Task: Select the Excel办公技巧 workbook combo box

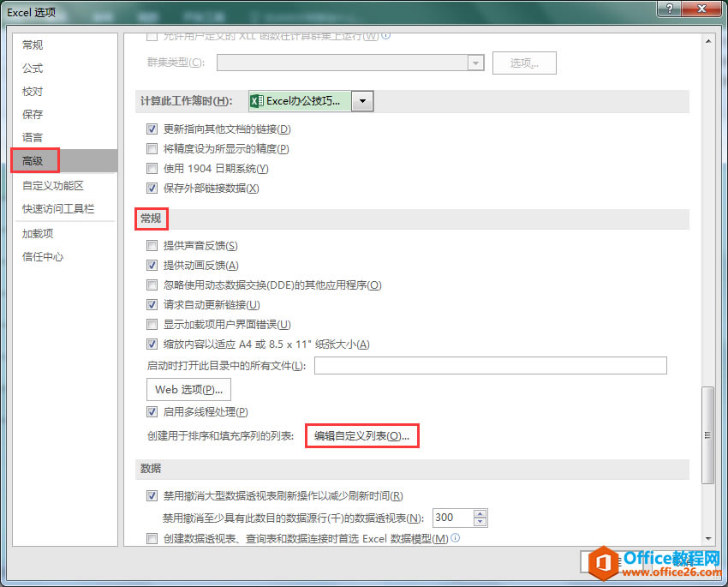Action: coord(311,101)
